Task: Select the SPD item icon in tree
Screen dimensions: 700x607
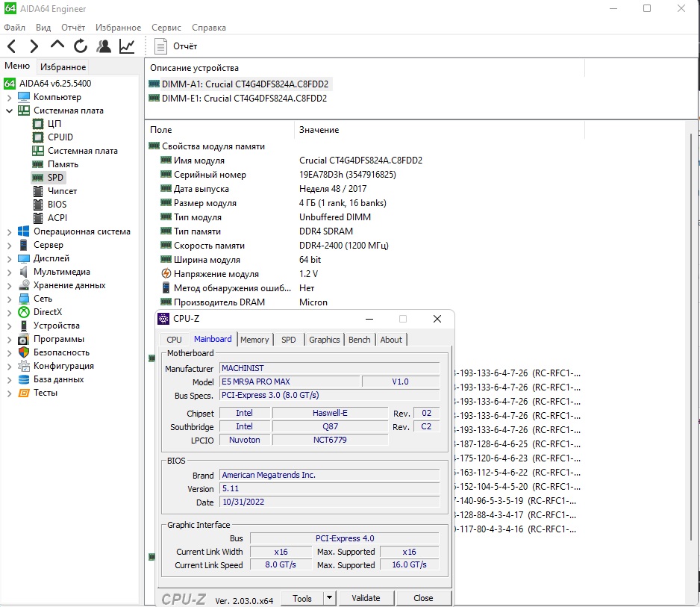Action: coord(38,178)
